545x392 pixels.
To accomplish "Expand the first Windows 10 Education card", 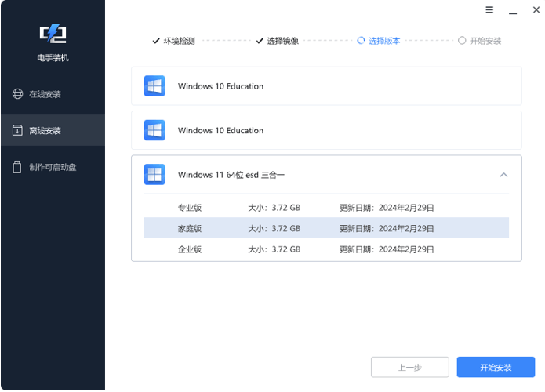I will 326,85.
